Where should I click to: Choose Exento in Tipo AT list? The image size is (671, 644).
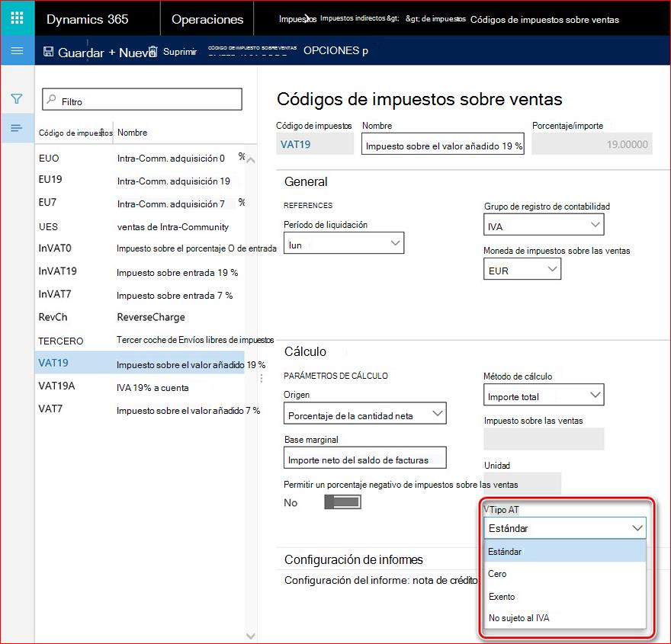[x=564, y=596]
